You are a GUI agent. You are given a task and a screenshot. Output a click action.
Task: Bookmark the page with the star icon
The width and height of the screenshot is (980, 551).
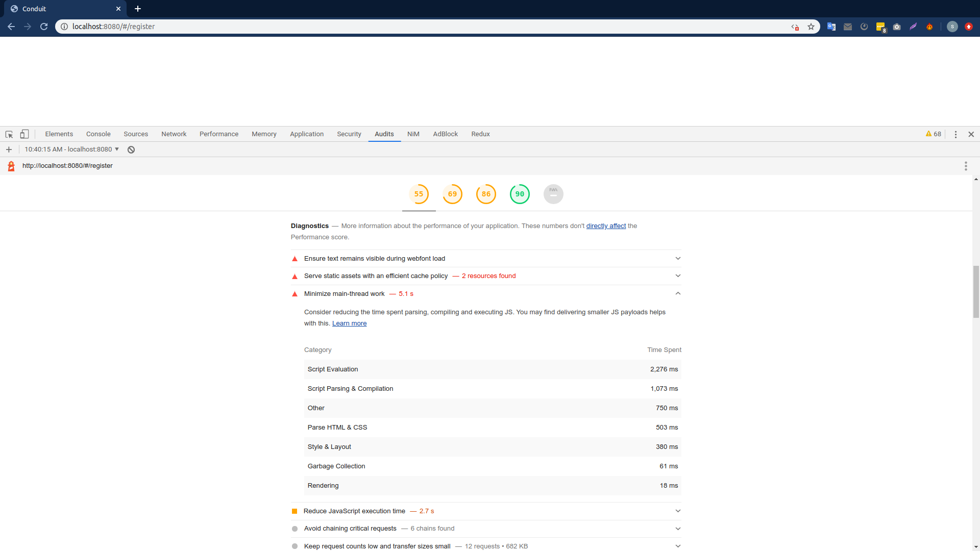[x=811, y=26]
